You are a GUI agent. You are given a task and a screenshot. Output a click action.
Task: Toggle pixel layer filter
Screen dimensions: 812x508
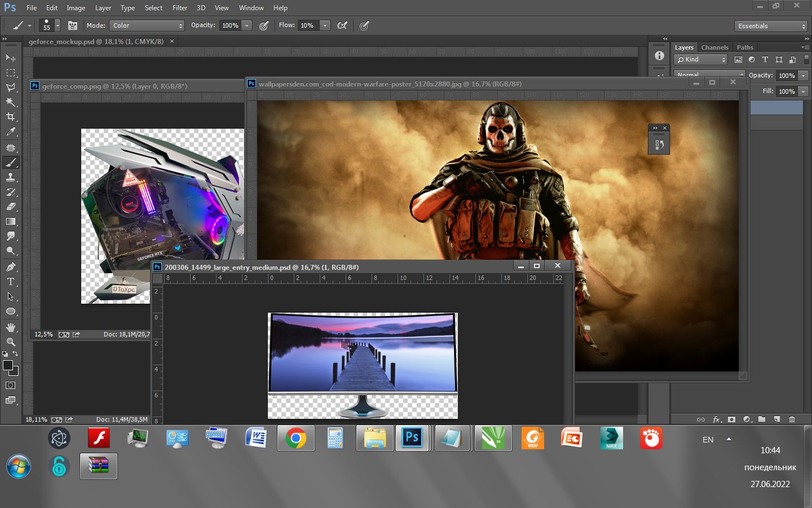738,59
